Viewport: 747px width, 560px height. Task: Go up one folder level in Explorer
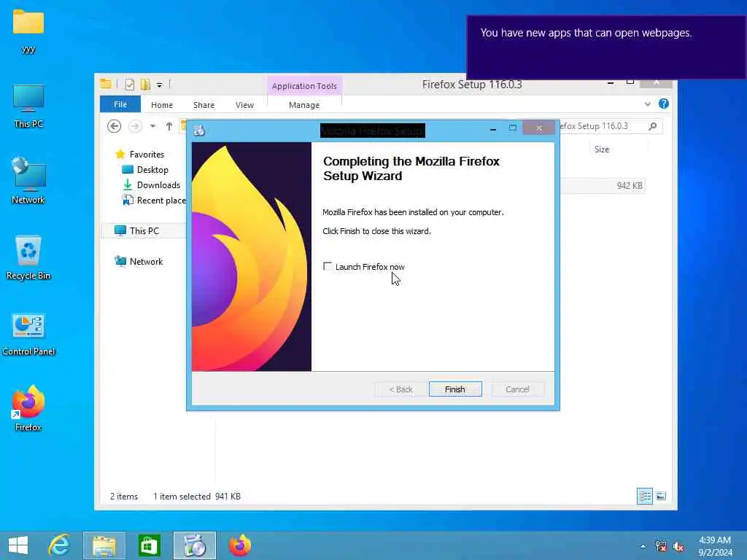click(x=169, y=126)
